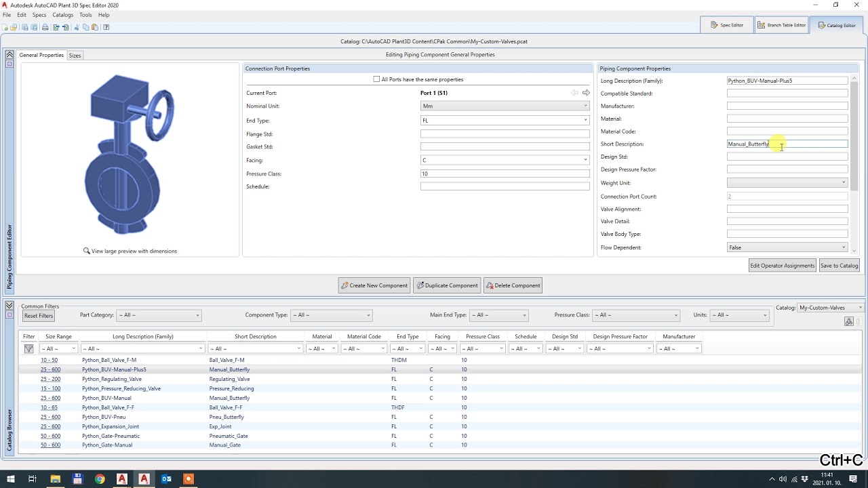Collapse the Catalog Browser panel
The height and width of the screenshot is (488, 868).
[x=9, y=306]
